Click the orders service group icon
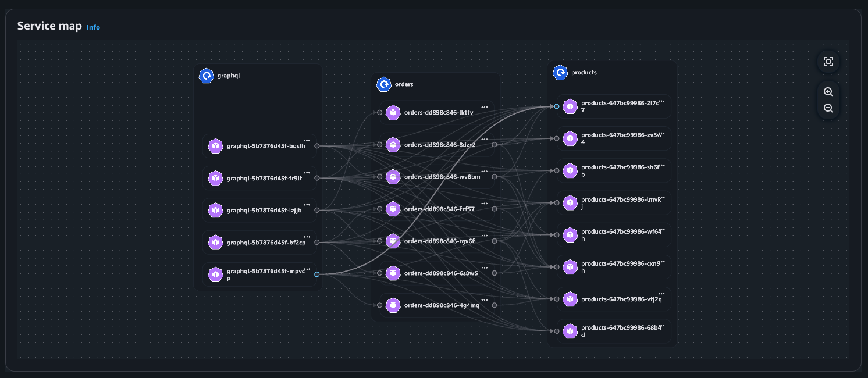 click(x=385, y=84)
